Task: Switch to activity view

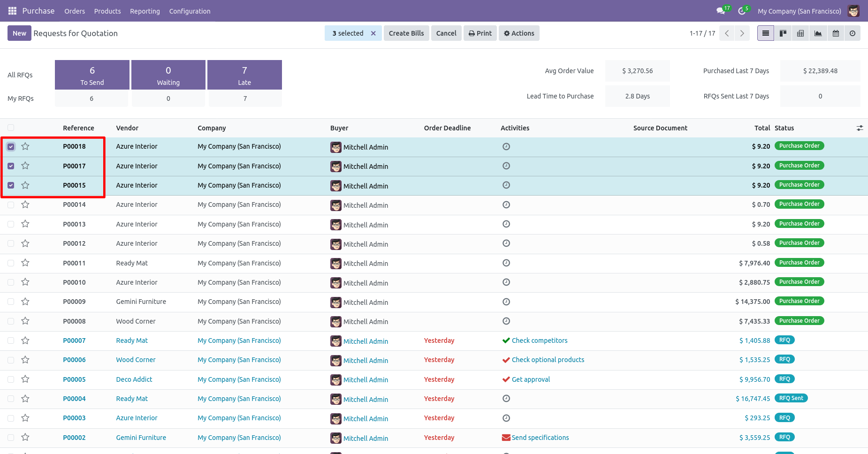Action: [x=853, y=33]
